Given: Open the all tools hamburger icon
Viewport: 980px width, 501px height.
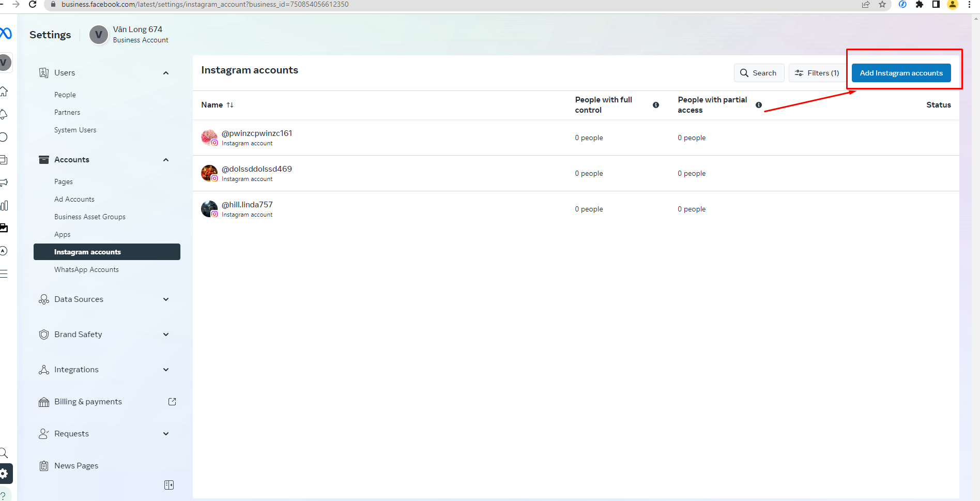Looking at the screenshot, I should [x=4, y=274].
